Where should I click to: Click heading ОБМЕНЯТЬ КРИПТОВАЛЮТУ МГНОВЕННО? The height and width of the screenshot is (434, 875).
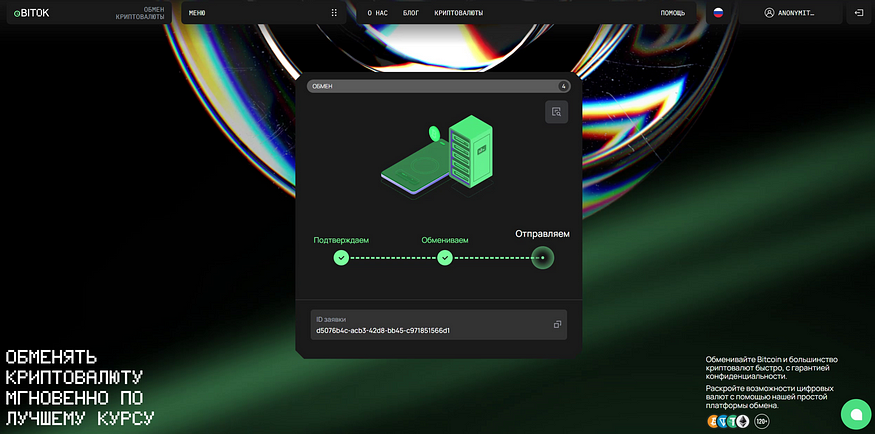click(x=80, y=387)
